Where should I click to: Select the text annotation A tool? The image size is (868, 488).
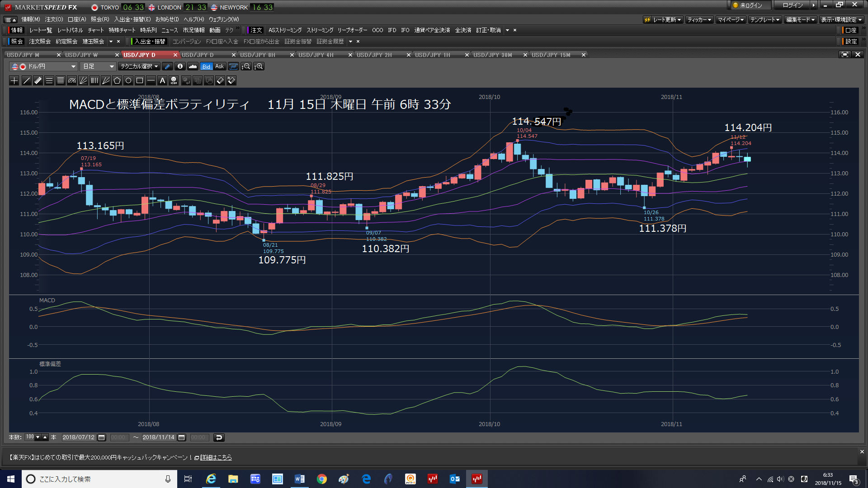click(162, 80)
